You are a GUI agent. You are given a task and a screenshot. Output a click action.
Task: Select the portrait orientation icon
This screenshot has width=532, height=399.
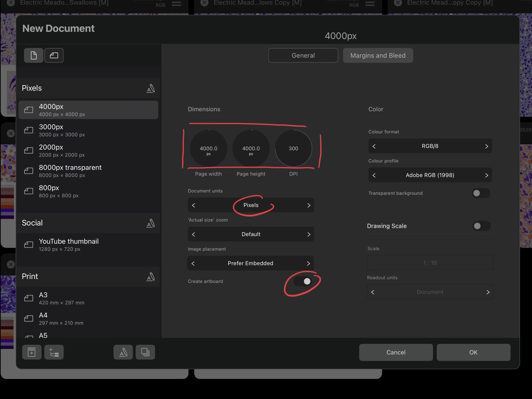[x=34, y=55]
